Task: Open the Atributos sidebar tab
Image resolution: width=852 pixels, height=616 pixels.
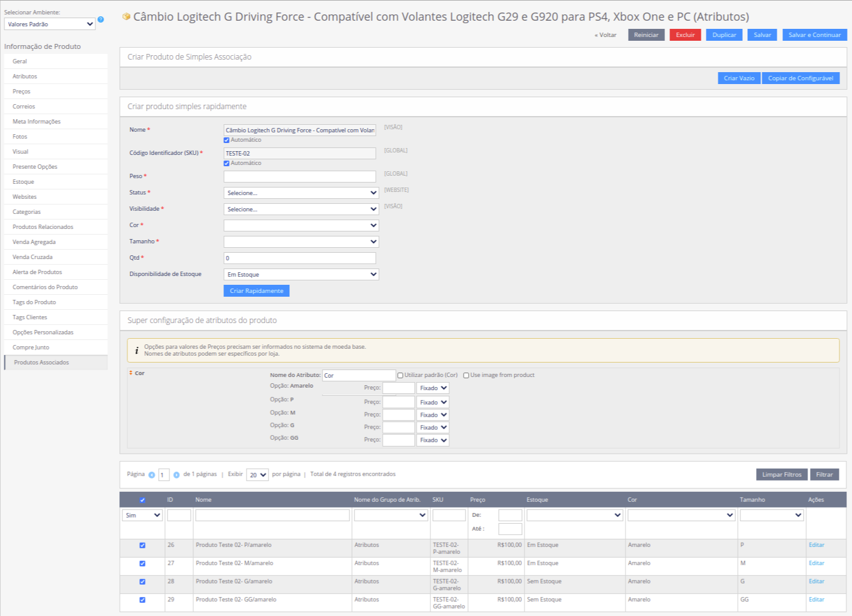Action: click(x=56, y=77)
